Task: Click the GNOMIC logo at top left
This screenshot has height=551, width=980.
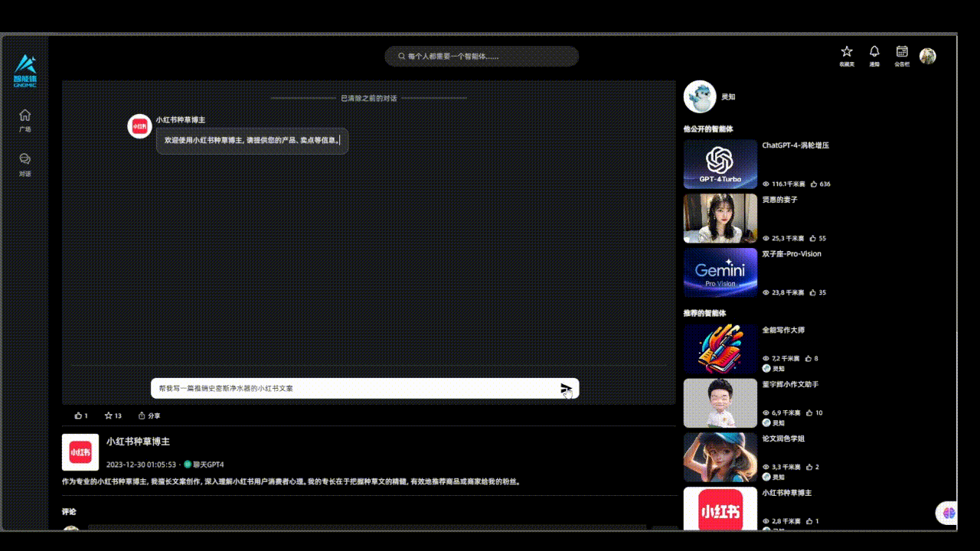Action: 25,70
